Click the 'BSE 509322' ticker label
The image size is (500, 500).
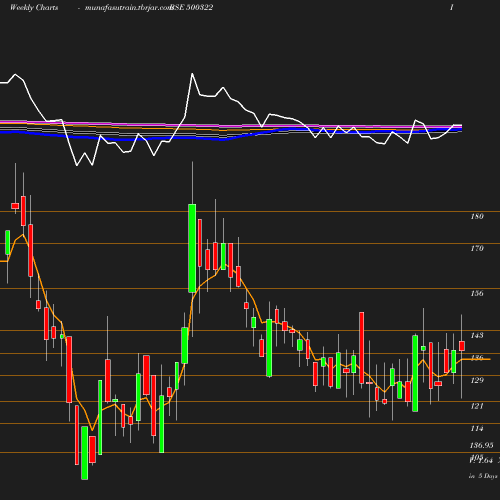pos(192,8)
